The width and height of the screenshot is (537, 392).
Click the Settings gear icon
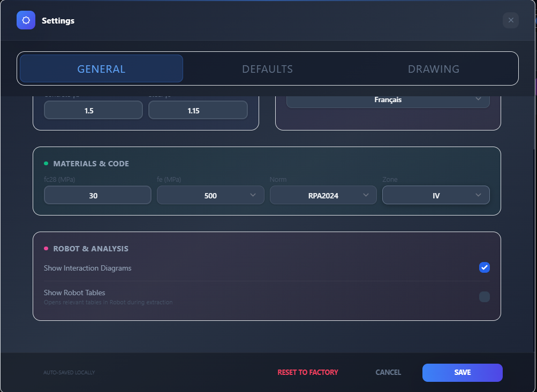point(26,20)
